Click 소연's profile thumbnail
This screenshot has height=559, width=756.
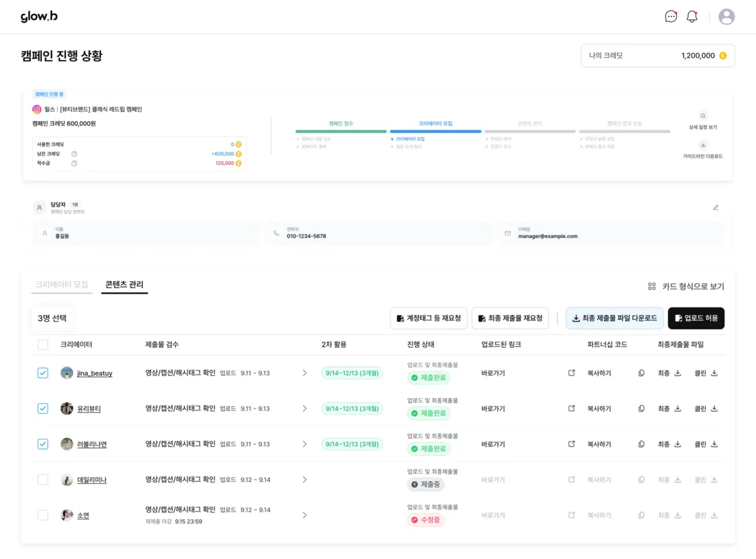coord(67,515)
